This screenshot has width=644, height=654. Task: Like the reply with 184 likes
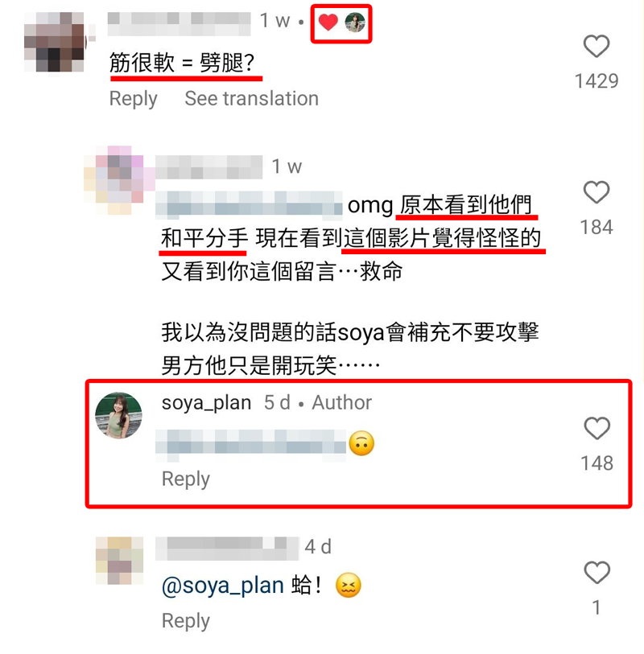[x=597, y=192]
